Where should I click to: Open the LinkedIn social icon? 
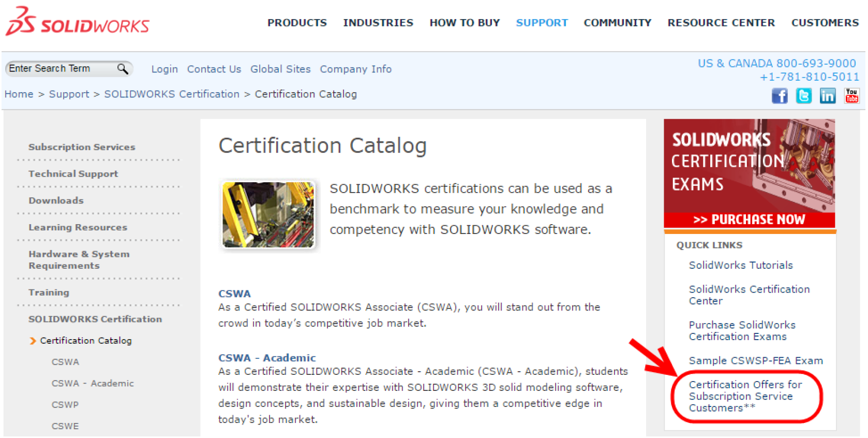coord(828,96)
